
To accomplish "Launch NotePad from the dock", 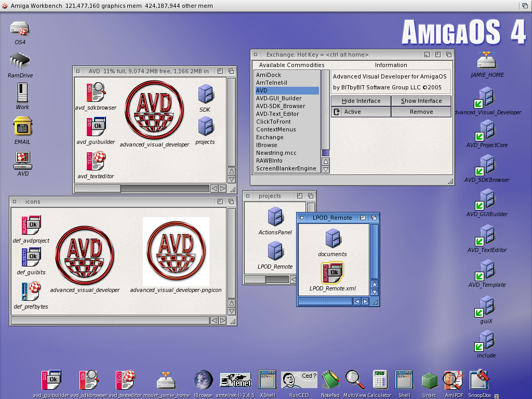I will pyautogui.click(x=330, y=380).
